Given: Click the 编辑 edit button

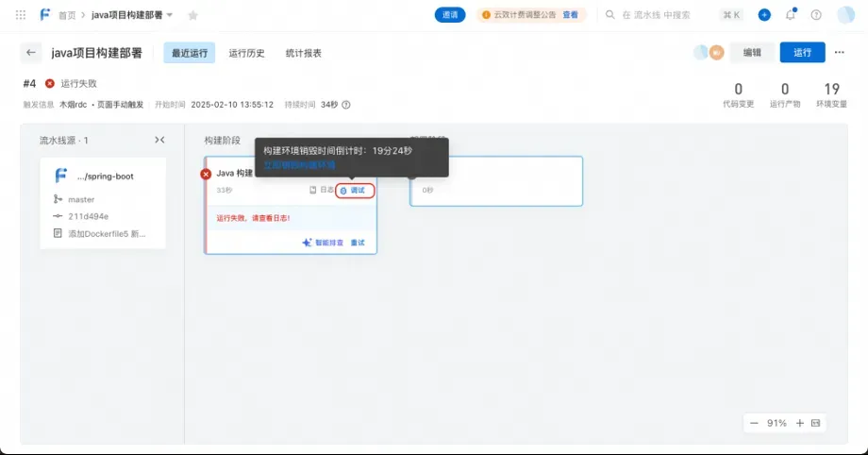Looking at the screenshot, I should coord(752,53).
